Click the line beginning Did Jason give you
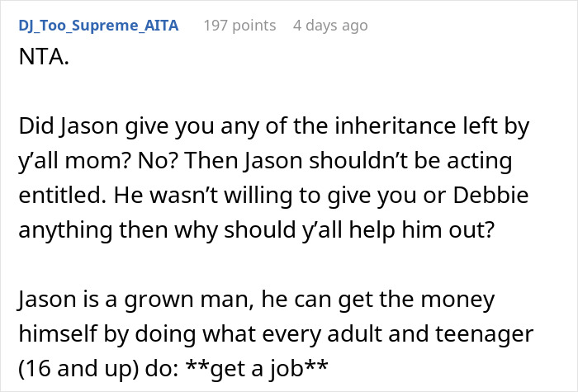Image resolution: width=578 pixels, height=392 pixels. pos(274,126)
